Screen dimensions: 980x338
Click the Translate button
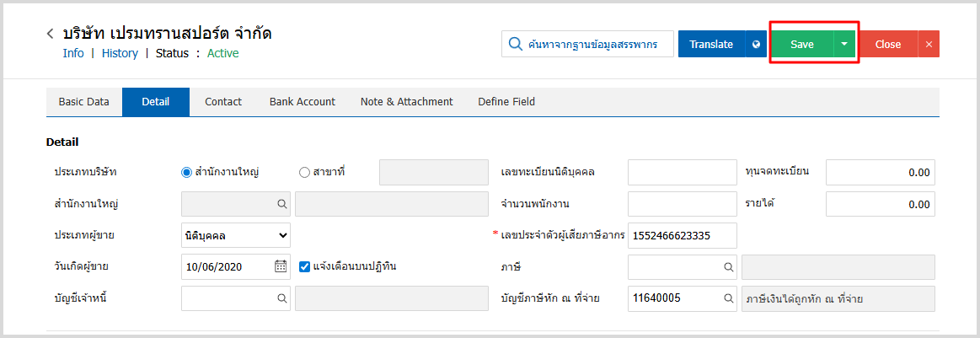point(710,45)
